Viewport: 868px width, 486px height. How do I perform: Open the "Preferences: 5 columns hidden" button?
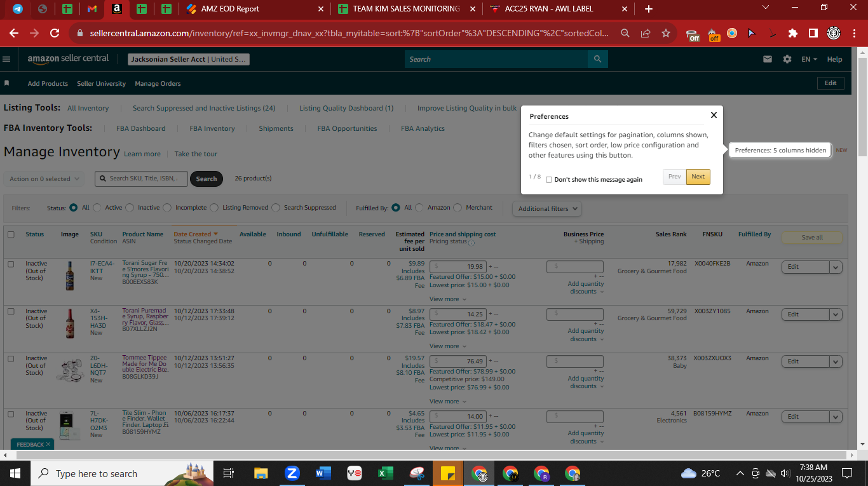[x=780, y=151]
